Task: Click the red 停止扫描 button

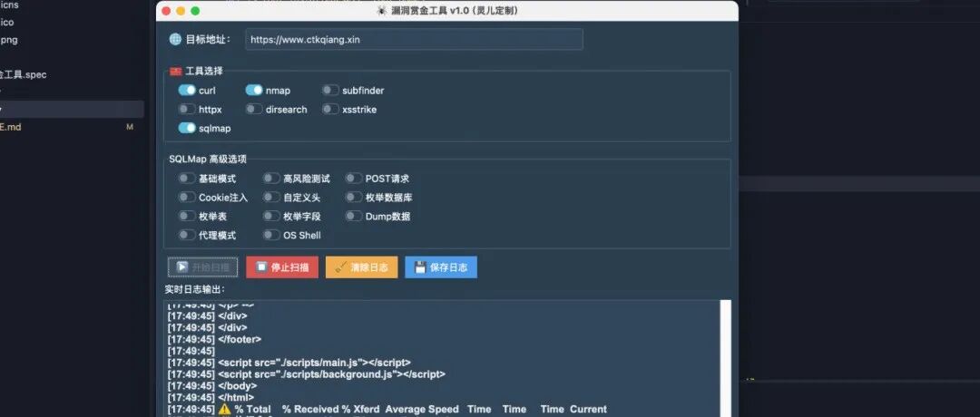Action: pyautogui.click(x=282, y=267)
